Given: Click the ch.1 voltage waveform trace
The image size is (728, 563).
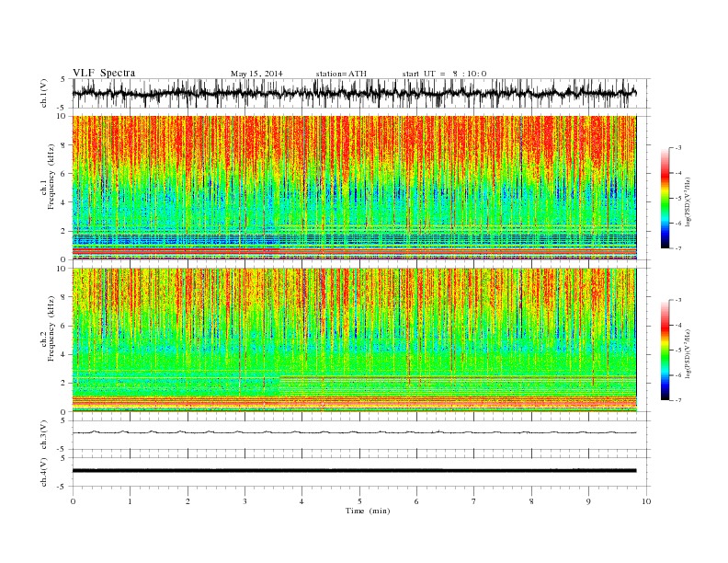Looking at the screenshot, I should [x=354, y=93].
